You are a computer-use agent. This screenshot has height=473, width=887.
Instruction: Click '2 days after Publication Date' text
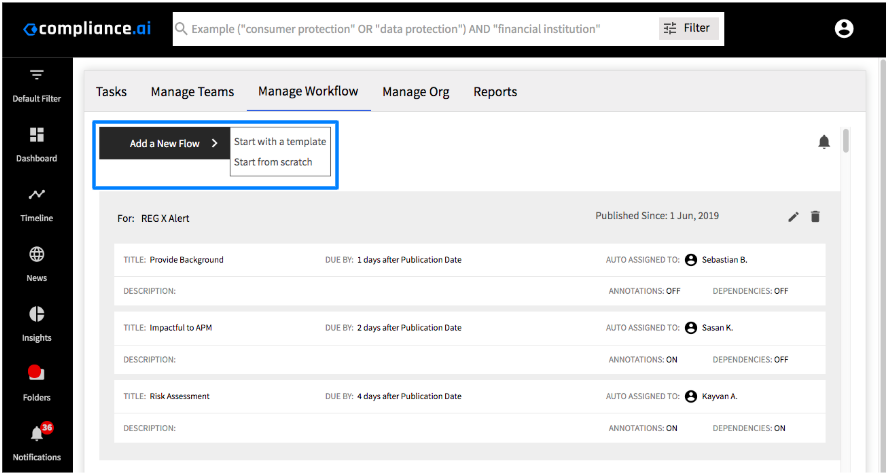pyautogui.click(x=409, y=328)
